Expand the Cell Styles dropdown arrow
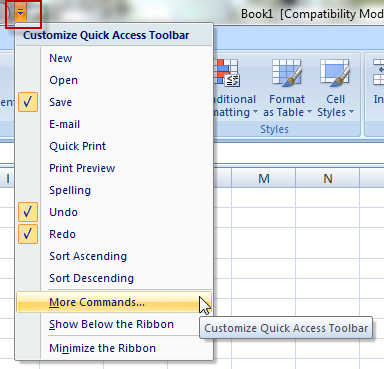The image size is (384, 369). [351, 112]
